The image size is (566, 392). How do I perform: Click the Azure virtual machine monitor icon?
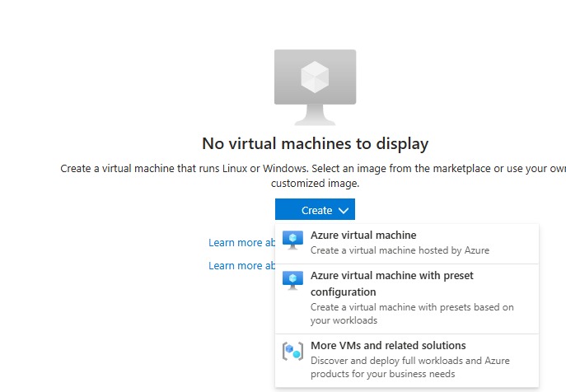292,240
